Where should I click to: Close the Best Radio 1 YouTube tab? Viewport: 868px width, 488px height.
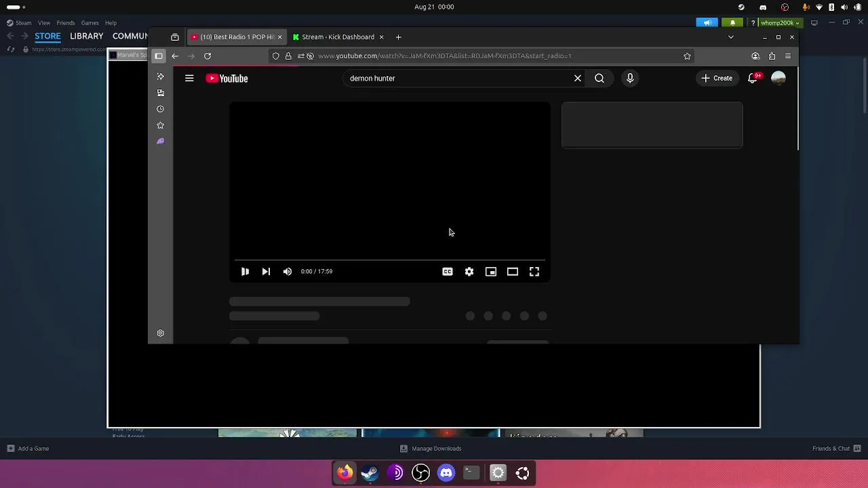(x=279, y=37)
